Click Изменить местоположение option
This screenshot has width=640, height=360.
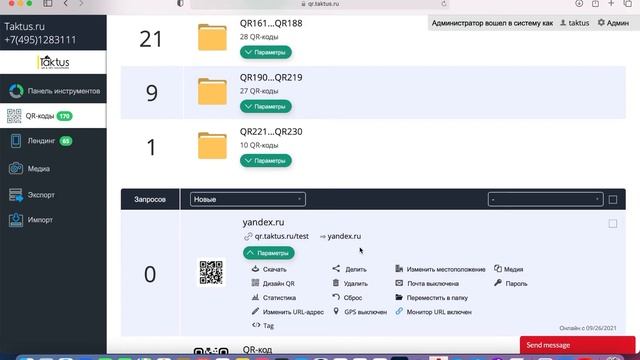(x=440, y=269)
